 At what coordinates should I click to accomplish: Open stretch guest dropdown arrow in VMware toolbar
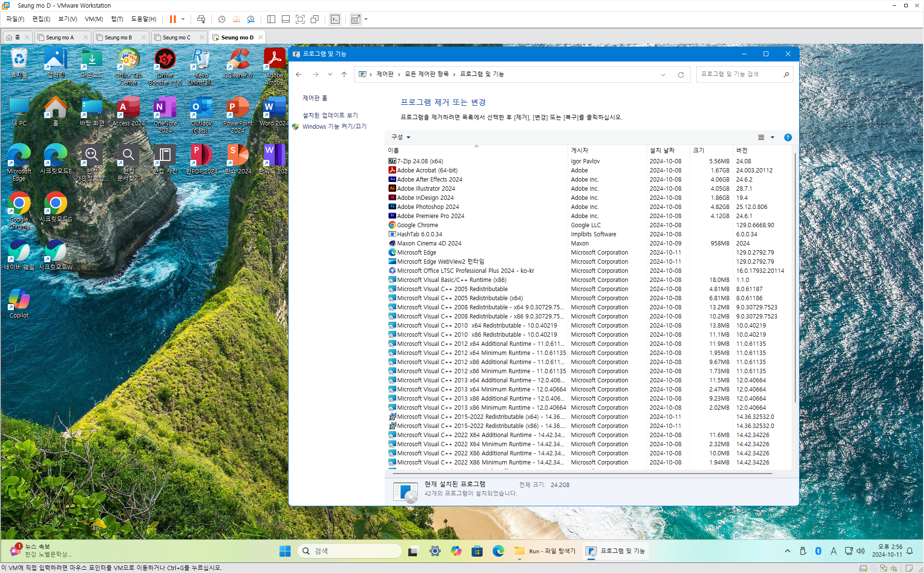(366, 19)
